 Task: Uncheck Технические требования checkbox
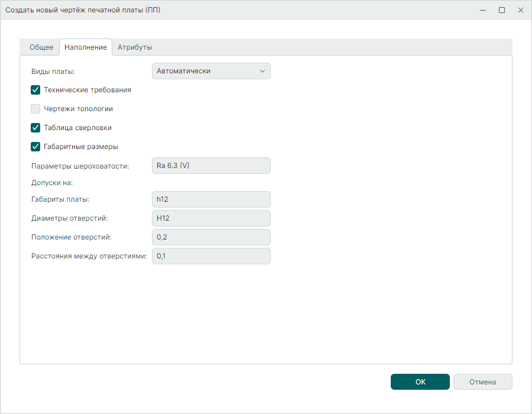point(35,90)
